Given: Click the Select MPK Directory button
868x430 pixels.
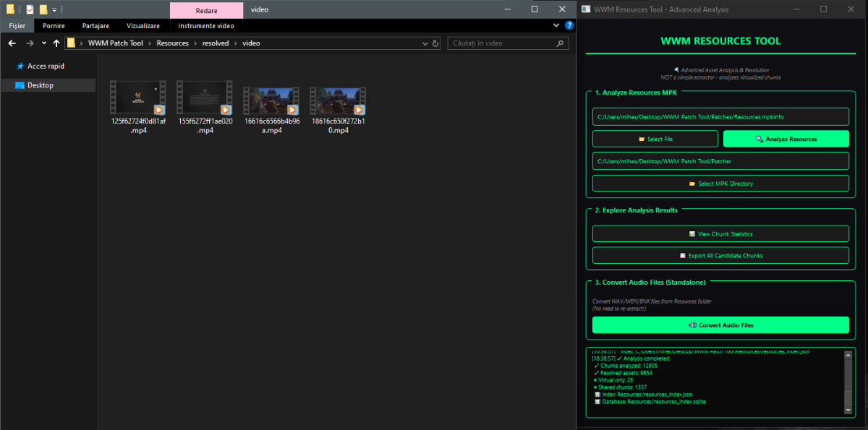Looking at the screenshot, I should tap(720, 184).
